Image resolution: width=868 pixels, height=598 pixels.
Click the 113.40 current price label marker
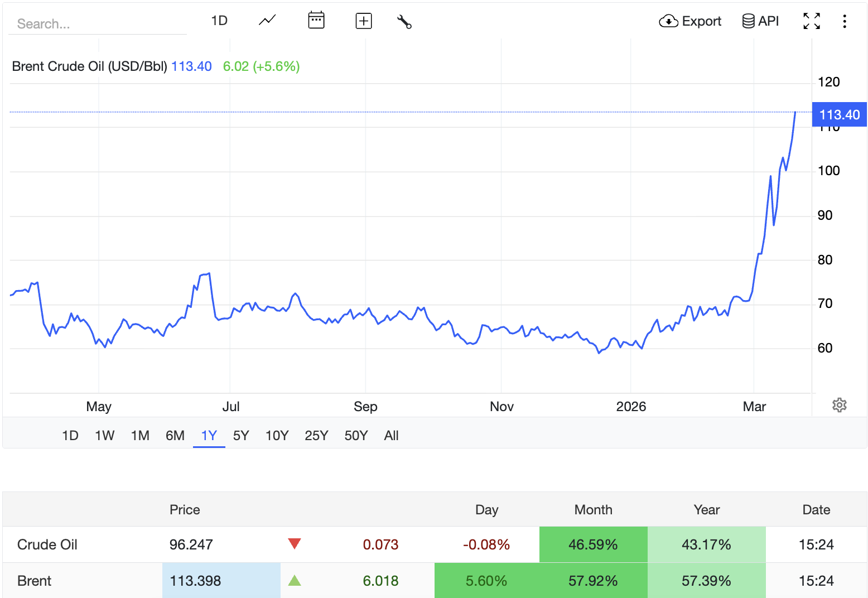839,115
